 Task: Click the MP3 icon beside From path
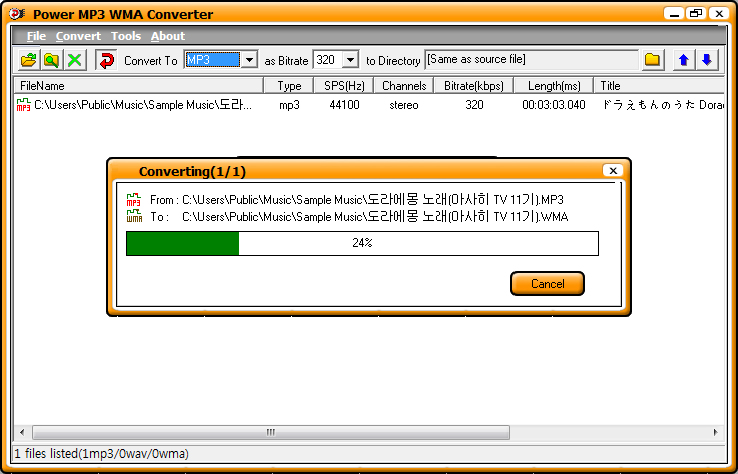point(134,200)
